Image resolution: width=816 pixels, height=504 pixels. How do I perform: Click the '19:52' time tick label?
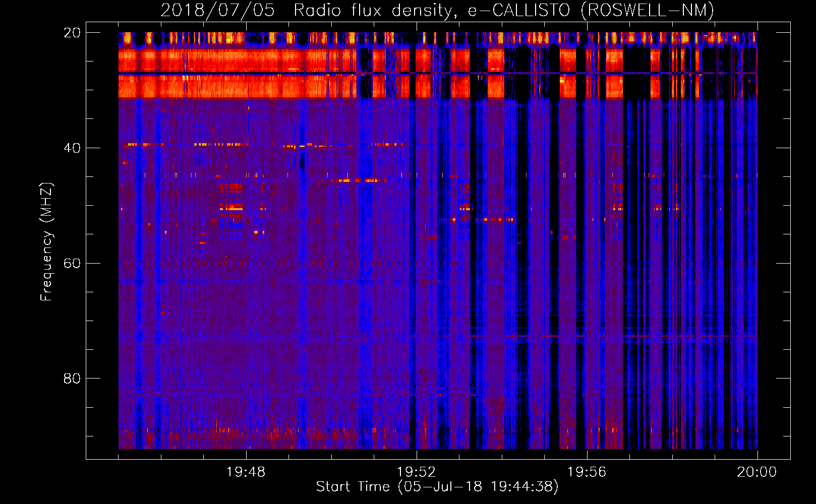coord(417,472)
